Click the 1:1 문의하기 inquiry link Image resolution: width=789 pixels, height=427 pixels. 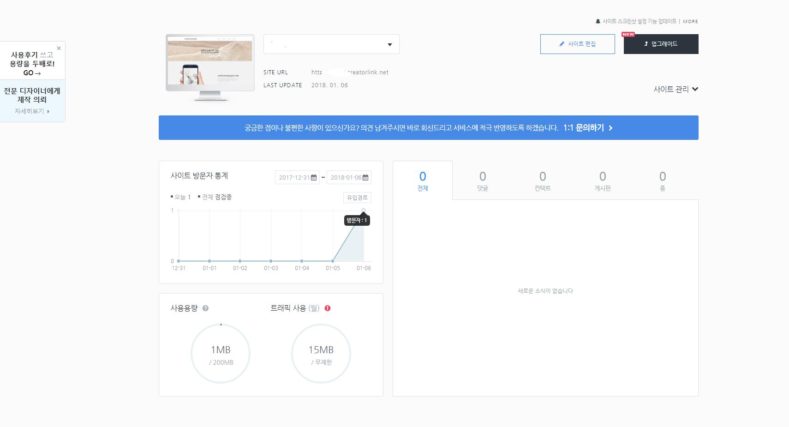(x=588, y=128)
